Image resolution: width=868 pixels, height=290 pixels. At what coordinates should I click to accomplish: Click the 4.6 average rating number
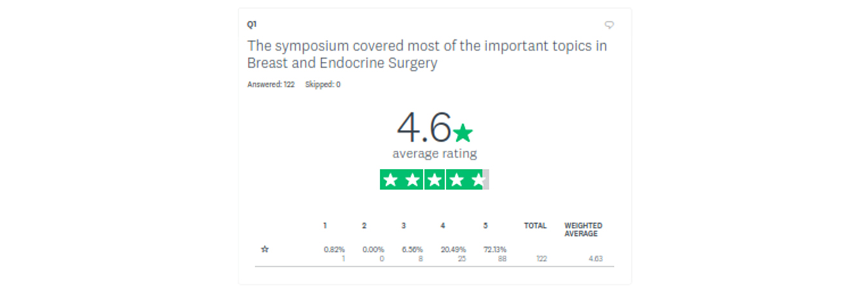(424, 127)
